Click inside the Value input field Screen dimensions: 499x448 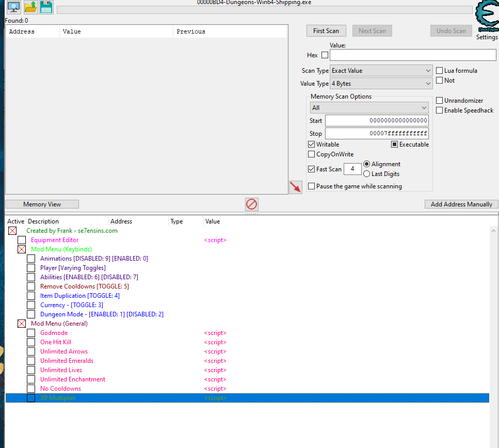pyautogui.click(x=412, y=55)
